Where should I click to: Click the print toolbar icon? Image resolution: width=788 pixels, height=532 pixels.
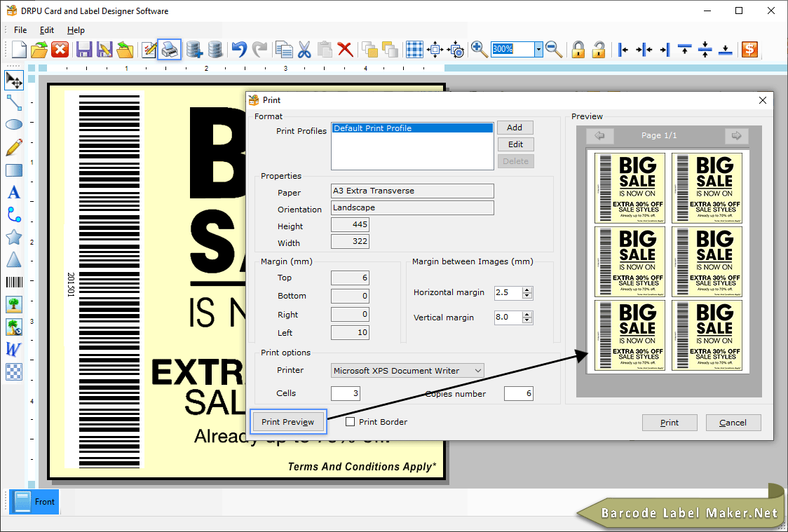coord(170,49)
